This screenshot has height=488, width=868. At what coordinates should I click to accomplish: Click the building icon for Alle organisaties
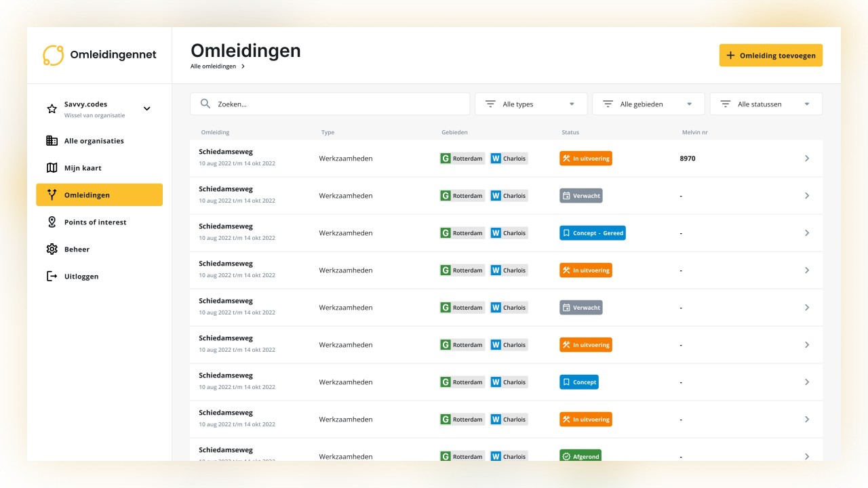52,141
